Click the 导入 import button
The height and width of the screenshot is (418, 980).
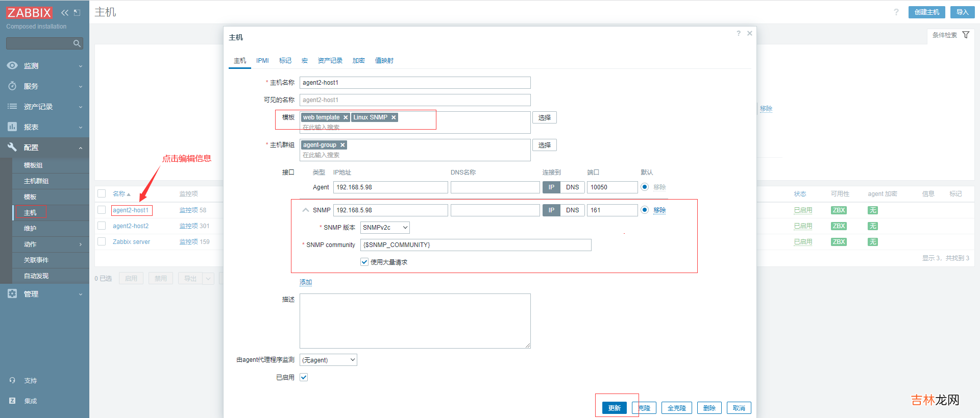coord(962,12)
